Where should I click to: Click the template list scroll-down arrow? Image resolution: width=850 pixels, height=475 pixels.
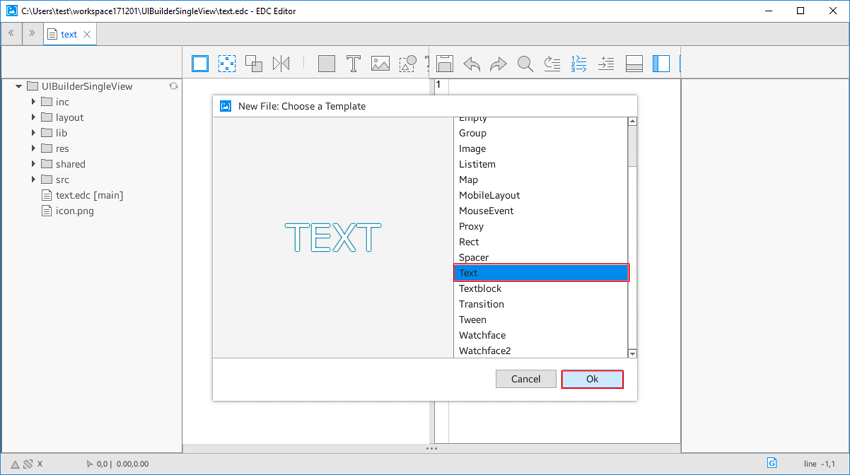point(632,353)
